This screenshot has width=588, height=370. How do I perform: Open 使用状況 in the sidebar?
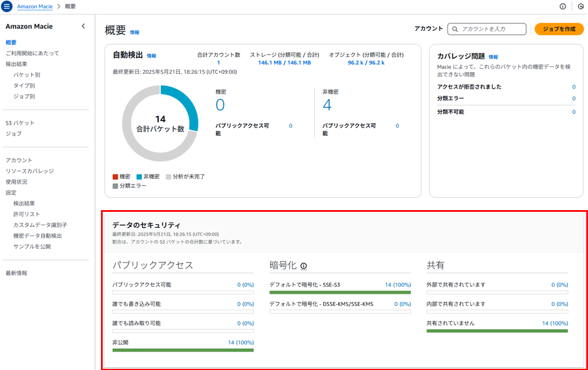(x=16, y=182)
